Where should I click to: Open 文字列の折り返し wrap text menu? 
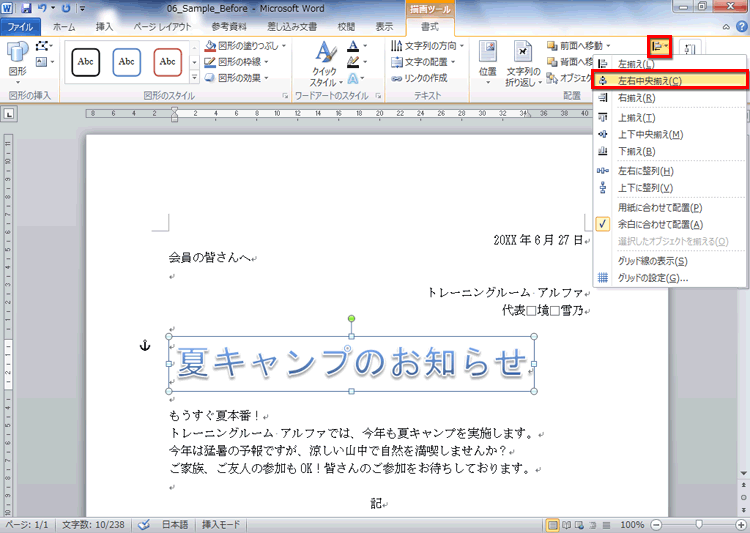point(523,65)
